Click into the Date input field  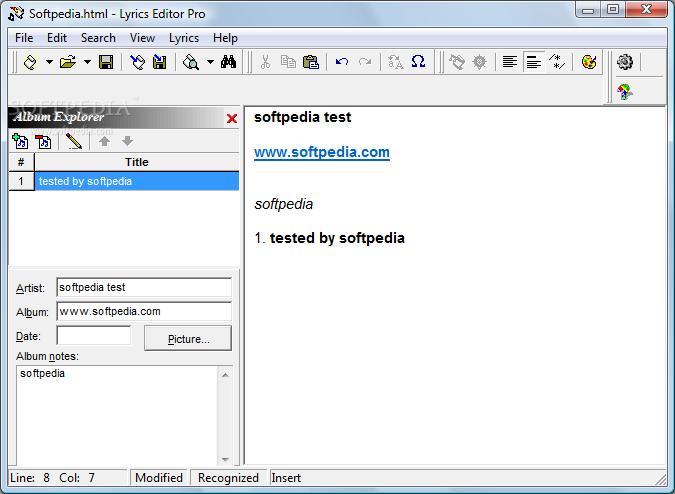click(x=93, y=335)
